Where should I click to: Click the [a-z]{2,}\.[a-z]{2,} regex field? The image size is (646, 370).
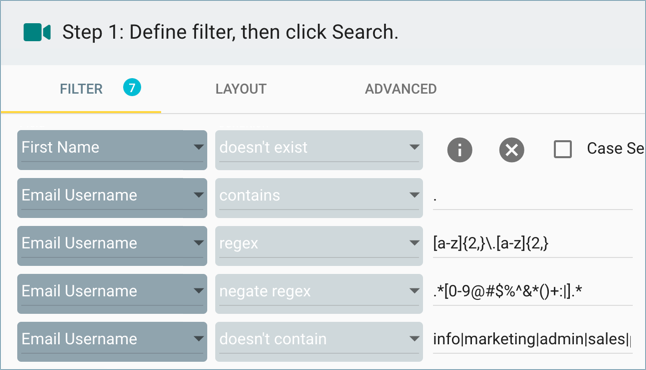click(532, 244)
